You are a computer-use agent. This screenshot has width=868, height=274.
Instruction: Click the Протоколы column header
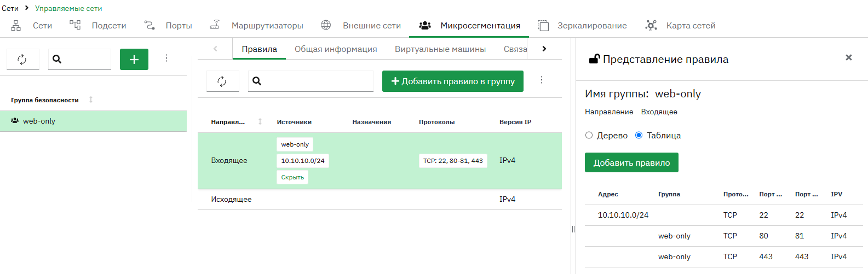(436, 122)
